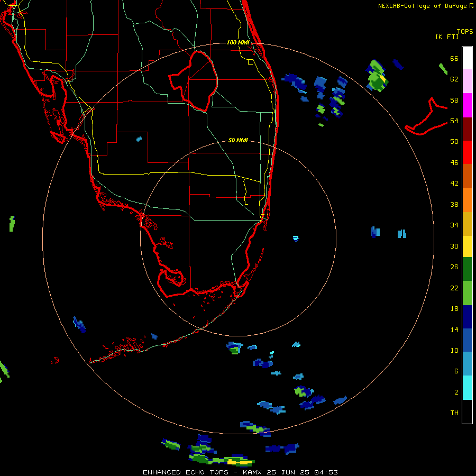This screenshot has width=476, height=476.
Task: Click the '6' legend value
Action: click(x=456, y=371)
